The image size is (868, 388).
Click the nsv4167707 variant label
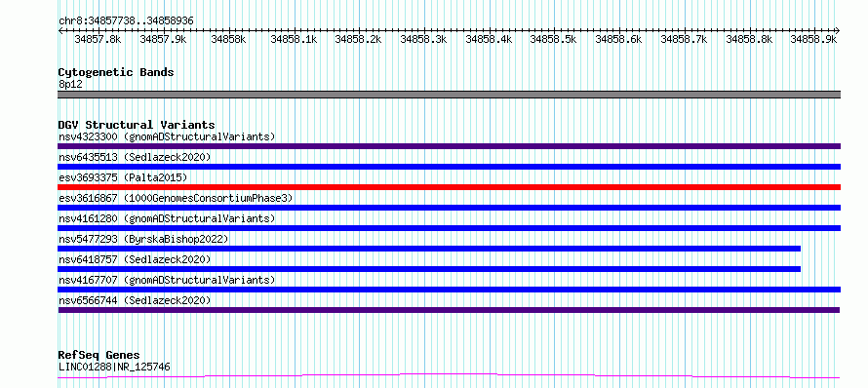coord(167,280)
